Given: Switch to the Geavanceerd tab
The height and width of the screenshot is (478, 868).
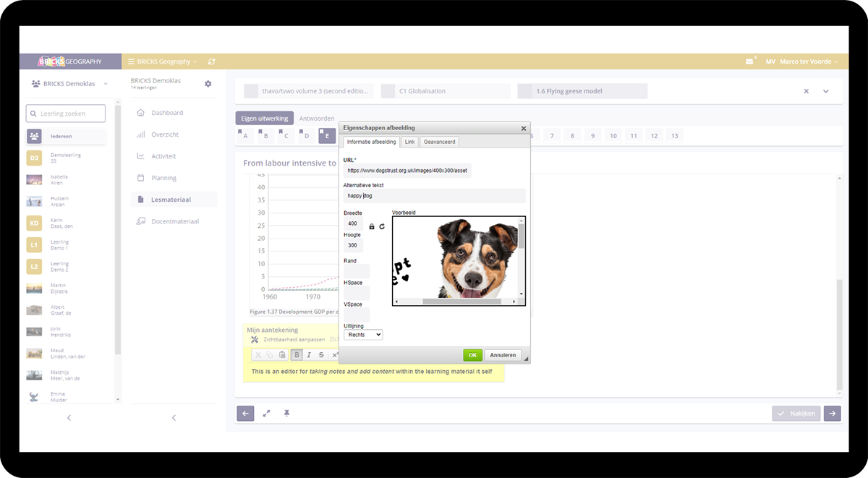Looking at the screenshot, I should coord(440,142).
